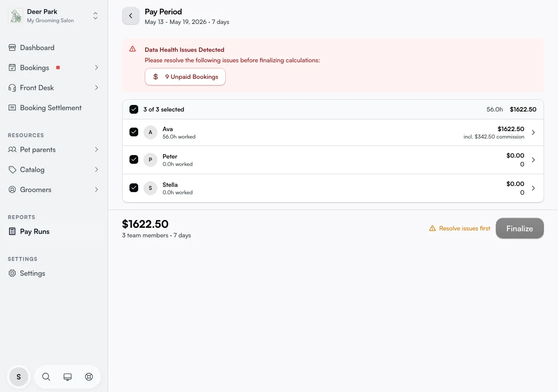Click the S user avatar at bottom left

tap(19, 377)
